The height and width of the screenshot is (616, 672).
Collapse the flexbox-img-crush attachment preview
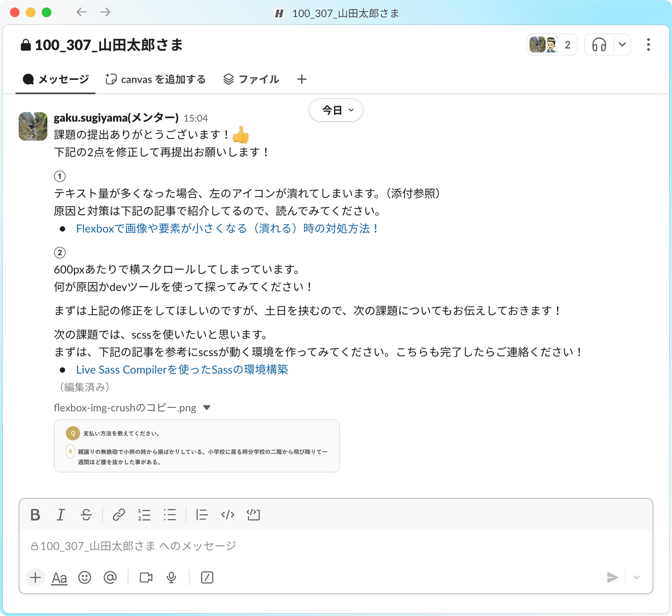click(207, 408)
